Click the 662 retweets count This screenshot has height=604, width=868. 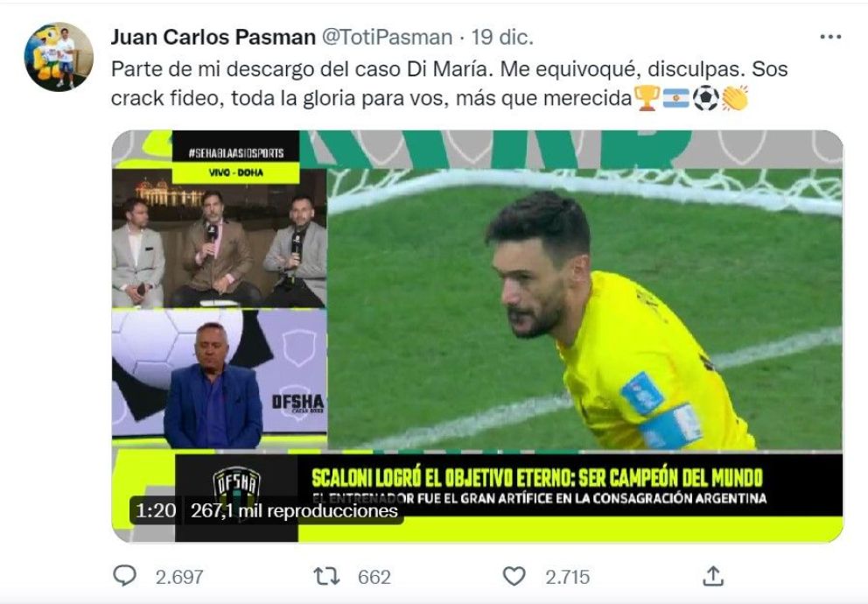[374, 578]
